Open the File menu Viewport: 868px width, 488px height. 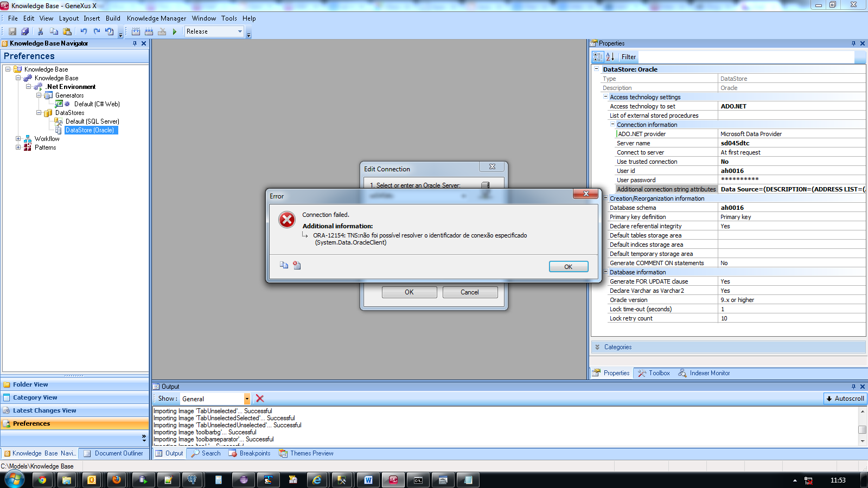point(13,18)
